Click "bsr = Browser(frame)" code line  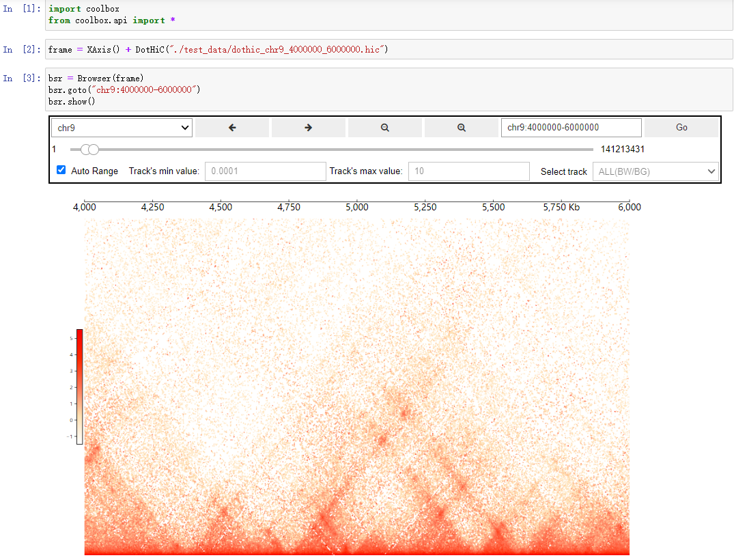tap(96, 78)
